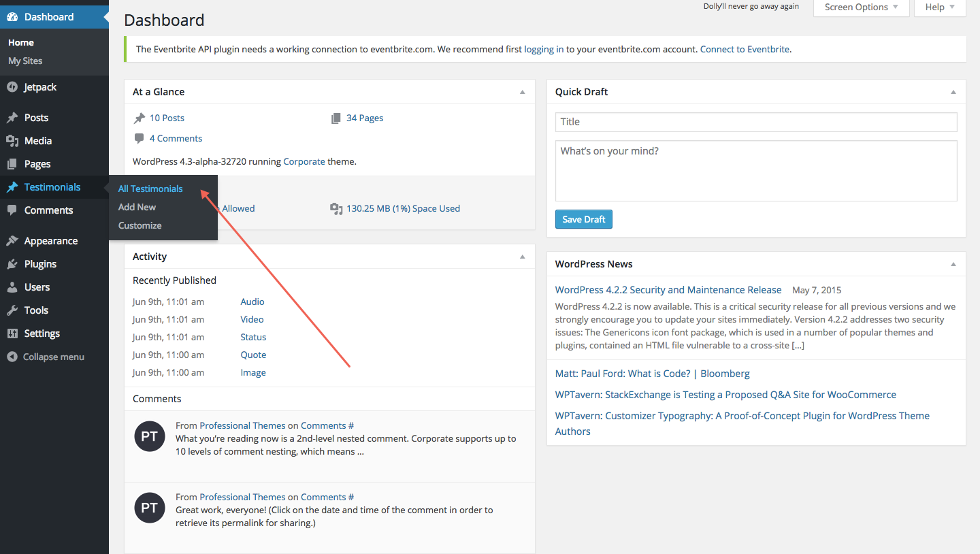Viewport: 980px width, 554px height.
Task: Open the 10 Posts link
Action: coord(167,118)
